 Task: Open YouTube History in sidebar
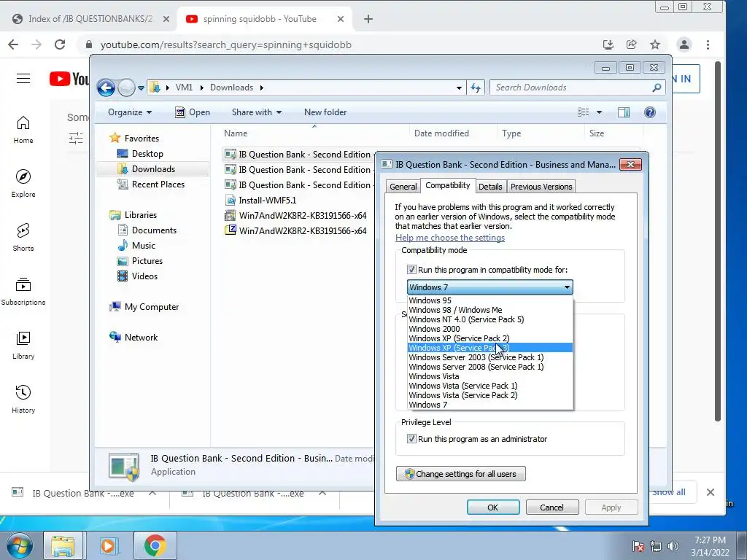tap(23, 399)
